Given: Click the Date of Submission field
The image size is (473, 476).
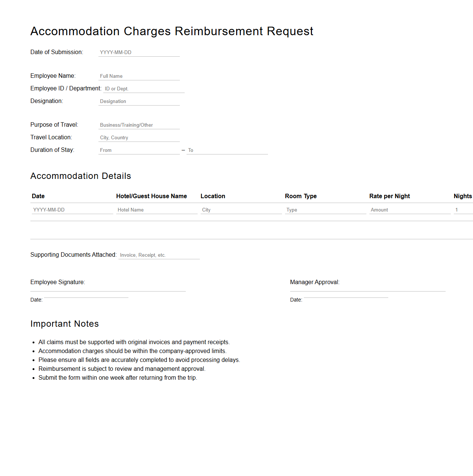Looking at the screenshot, I should point(139,52).
